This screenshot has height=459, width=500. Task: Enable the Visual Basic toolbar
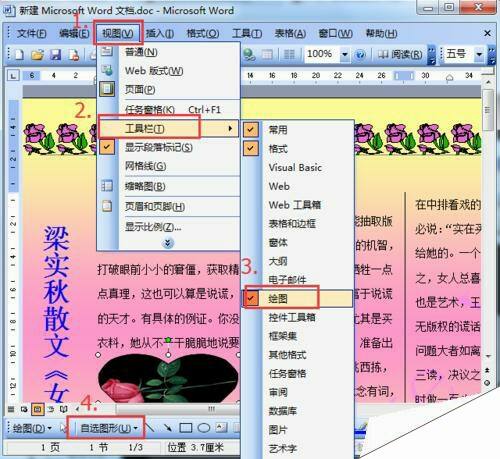coord(295,167)
